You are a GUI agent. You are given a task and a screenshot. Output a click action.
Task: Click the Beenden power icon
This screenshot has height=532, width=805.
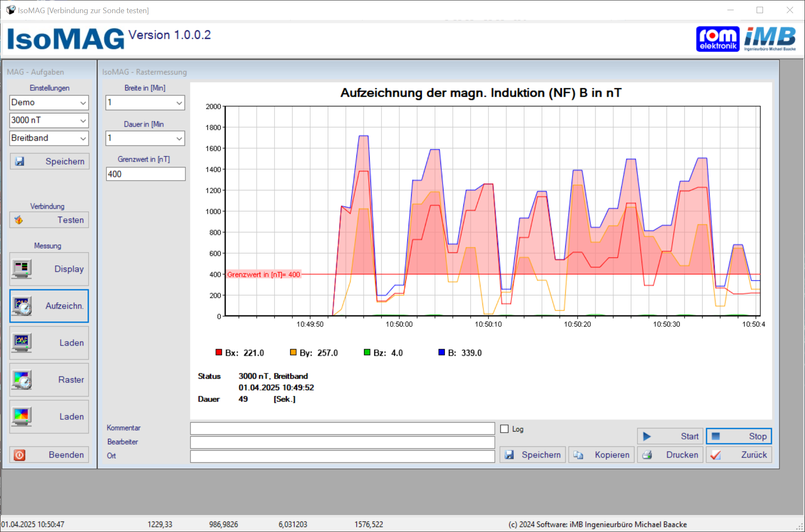[x=20, y=455]
